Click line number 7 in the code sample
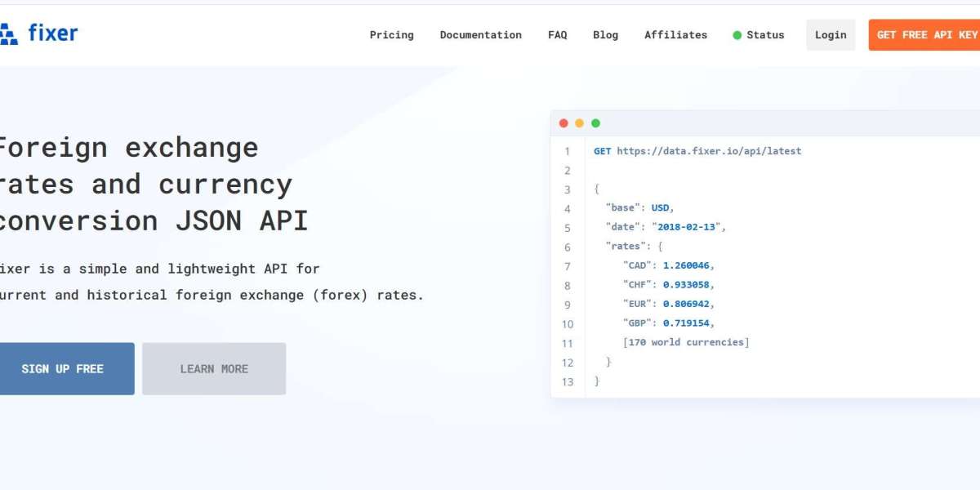 pos(568,265)
